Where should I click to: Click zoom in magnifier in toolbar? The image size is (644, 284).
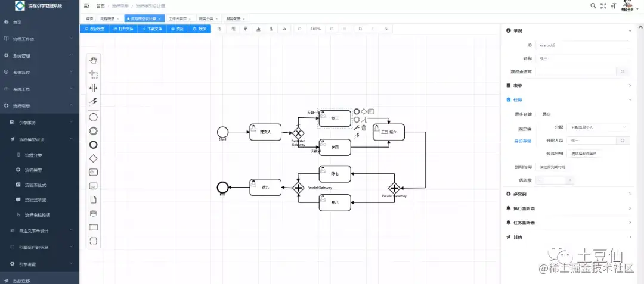tap(332, 29)
